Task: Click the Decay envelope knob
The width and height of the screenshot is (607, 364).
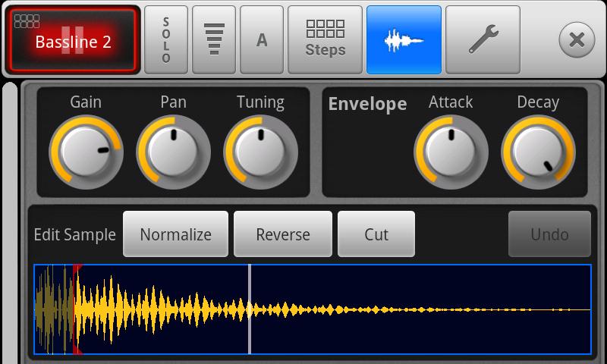Action: coord(538,152)
